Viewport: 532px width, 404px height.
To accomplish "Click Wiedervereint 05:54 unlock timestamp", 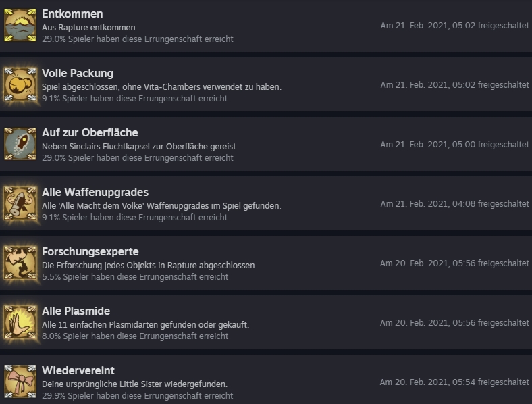I will click(x=454, y=382).
